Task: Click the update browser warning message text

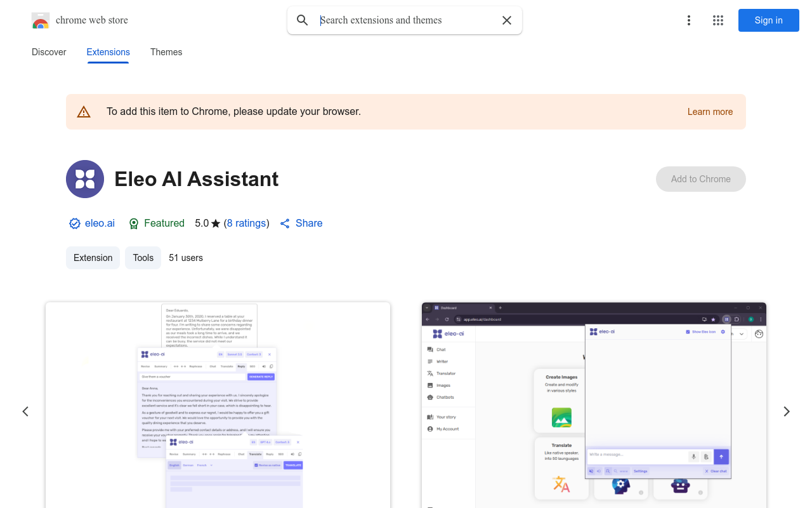Action: coord(233,112)
